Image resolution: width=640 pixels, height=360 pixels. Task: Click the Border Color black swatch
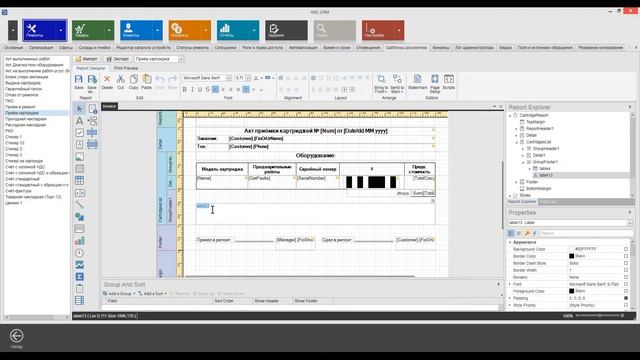tap(571, 256)
